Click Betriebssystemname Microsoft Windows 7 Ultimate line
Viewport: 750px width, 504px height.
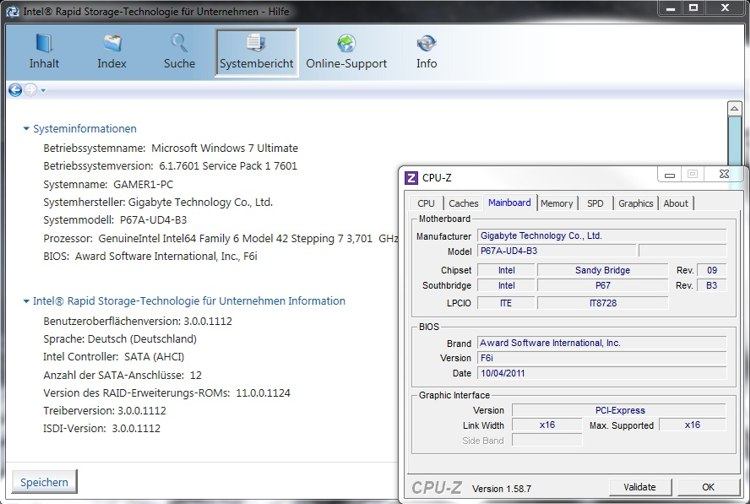pyautogui.click(x=171, y=148)
